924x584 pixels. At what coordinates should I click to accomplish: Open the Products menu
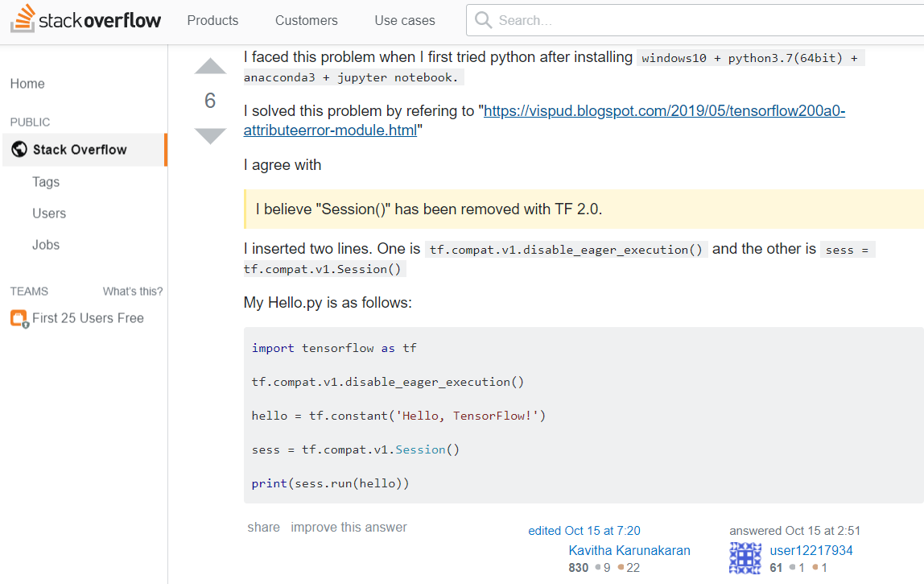pos(212,21)
